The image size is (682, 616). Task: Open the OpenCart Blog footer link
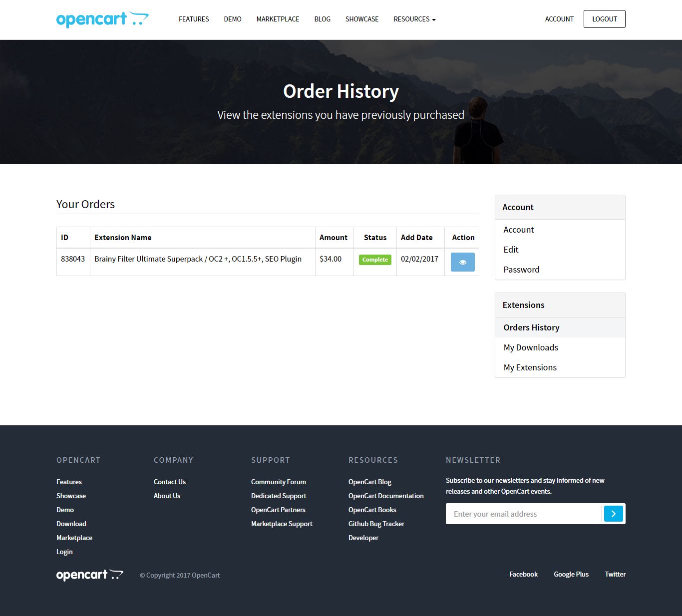click(x=370, y=482)
